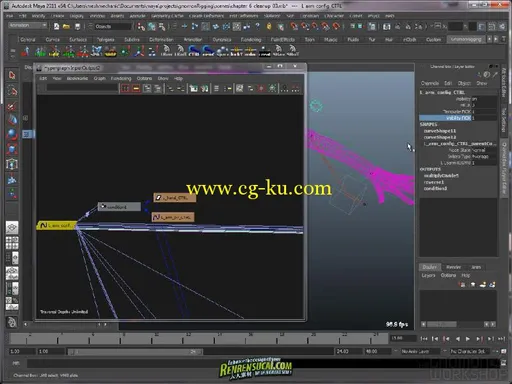Select the Select tool arrow in the toolbox
Image resolution: width=512 pixels, height=384 pixels.
pos(12,75)
